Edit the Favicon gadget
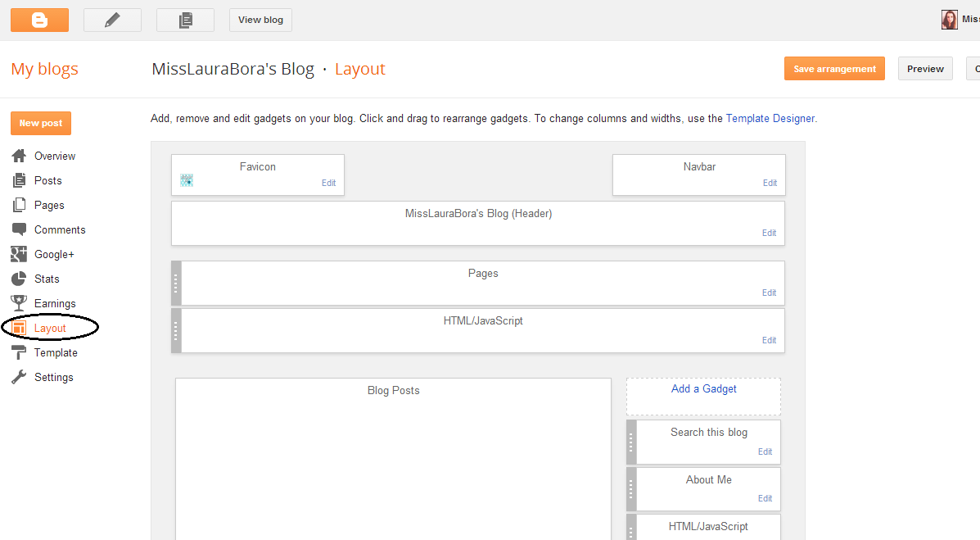980x540 pixels. tap(329, 183)
